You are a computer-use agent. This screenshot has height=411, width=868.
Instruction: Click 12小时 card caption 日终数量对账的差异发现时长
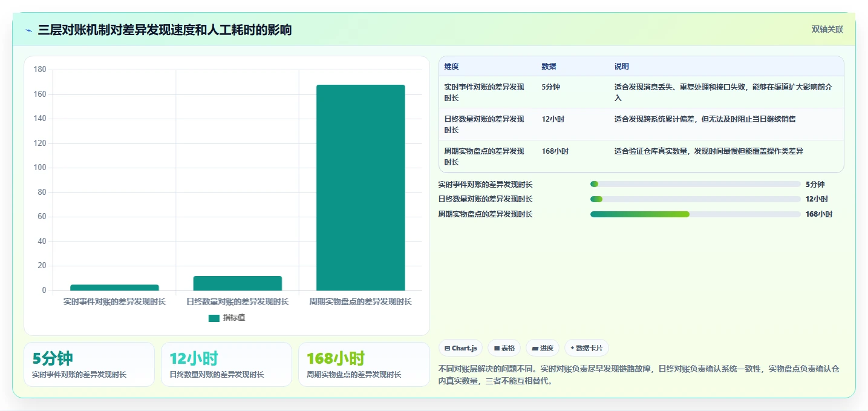tap(217, 375)
